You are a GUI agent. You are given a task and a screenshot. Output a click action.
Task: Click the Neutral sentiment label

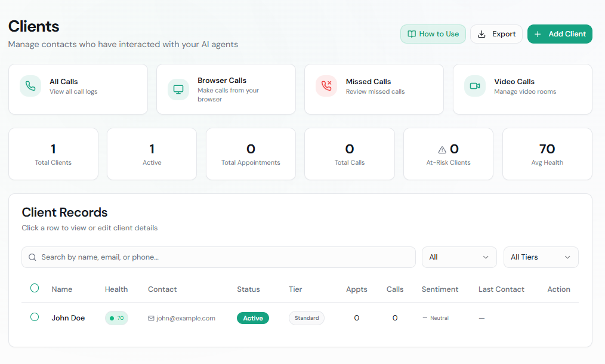coord(439,318)
